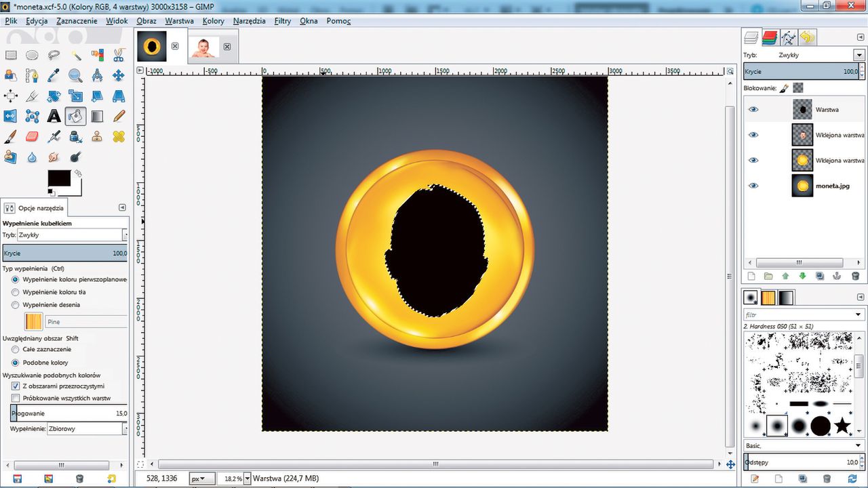Select the Text tool
Screen dimensions: 868x488
[x=54, y=116]
